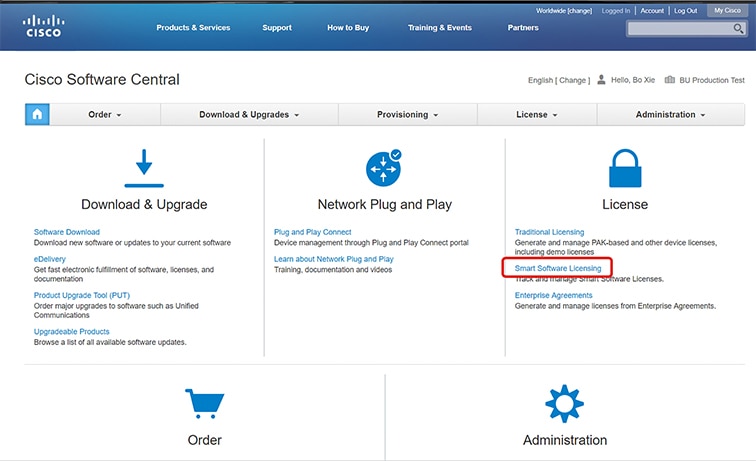Click the Order shopping cart icon
This screenshot has width=756, height=461.
tap(204, 404)
